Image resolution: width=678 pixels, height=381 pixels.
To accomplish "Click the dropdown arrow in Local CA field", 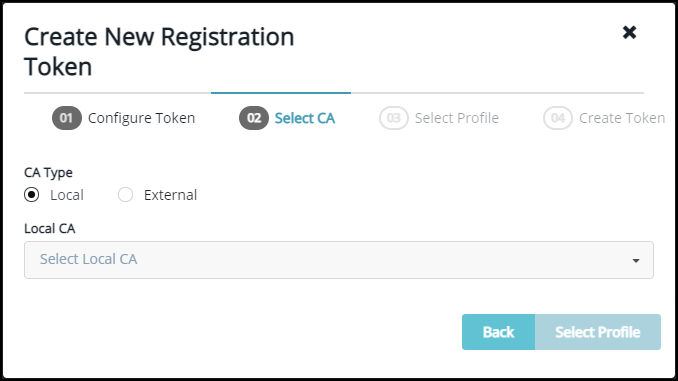I will pos(636,260).
